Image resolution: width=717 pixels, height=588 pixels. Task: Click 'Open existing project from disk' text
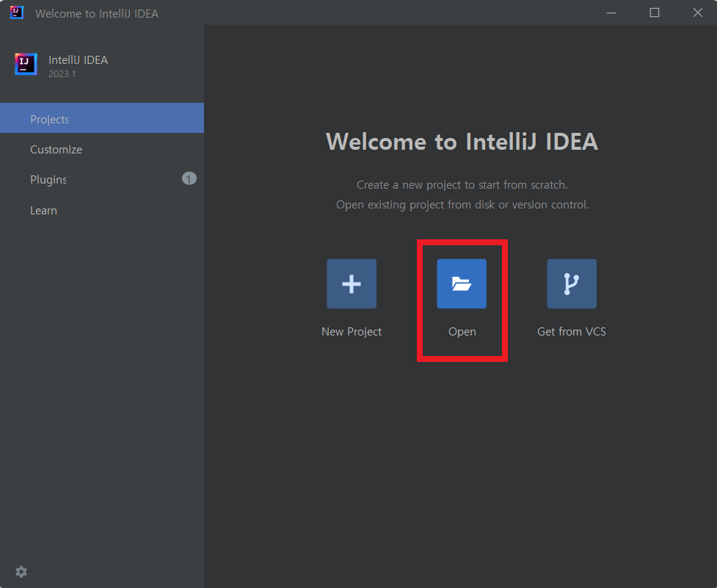tap(415, 204)
